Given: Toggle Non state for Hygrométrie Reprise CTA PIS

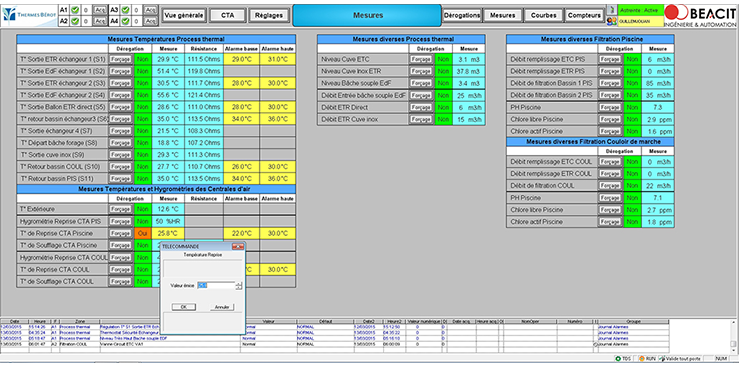Looking at the screenshot, I should tap(143, 221).
